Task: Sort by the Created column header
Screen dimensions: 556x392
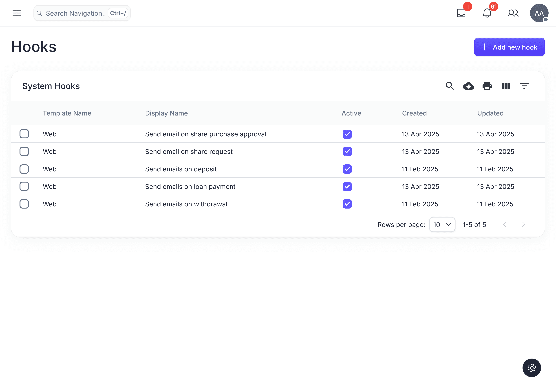Action: (x=414, y=113)
